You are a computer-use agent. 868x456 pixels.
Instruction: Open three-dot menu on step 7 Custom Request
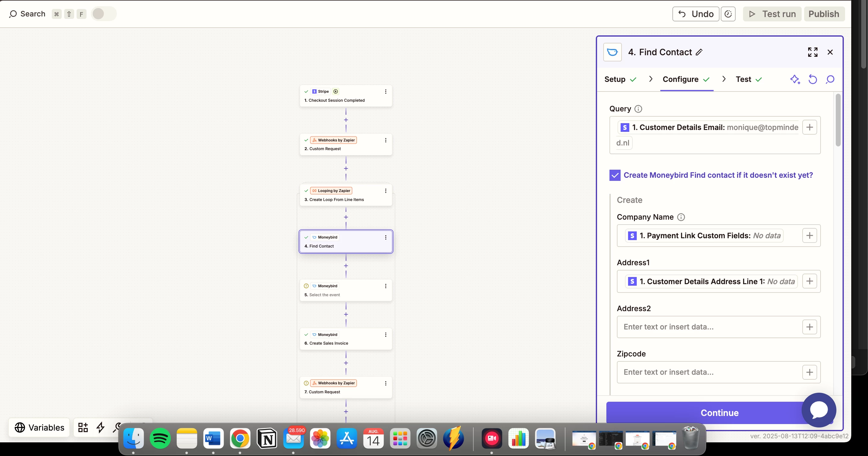tap(385, 383)
